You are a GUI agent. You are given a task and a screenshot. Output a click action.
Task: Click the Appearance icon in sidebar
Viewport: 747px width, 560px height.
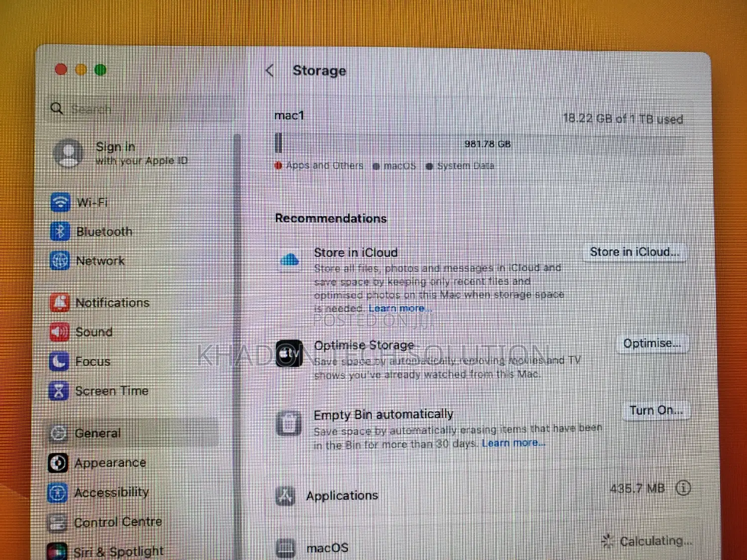pyautogui.click(x=58, y=463)
